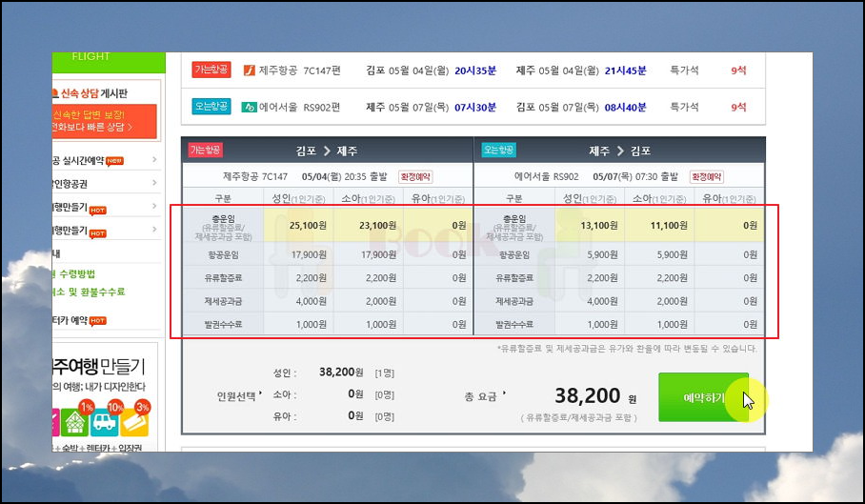This screenshot has width=865, height=504.
Task: Open the 수령방법 sidebar link
Action: tap(75, 273)
